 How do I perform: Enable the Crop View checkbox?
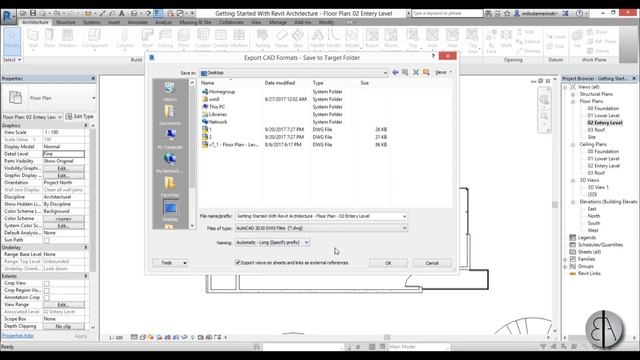47,283
